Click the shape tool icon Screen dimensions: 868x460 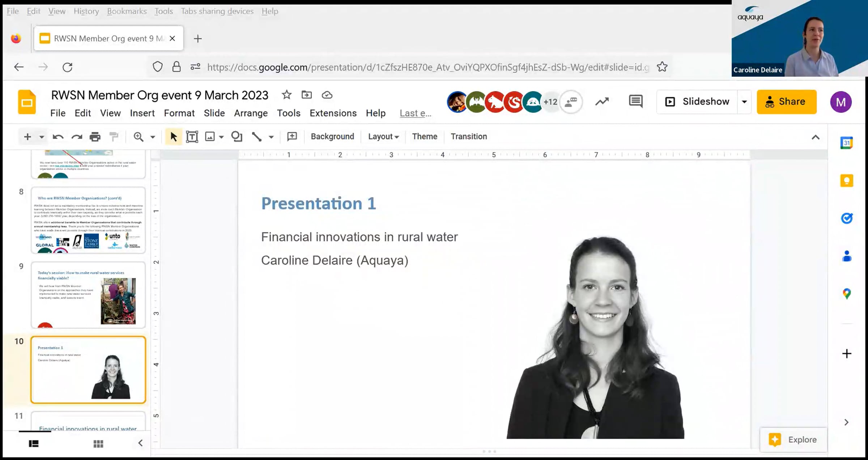tap(237, 137)
